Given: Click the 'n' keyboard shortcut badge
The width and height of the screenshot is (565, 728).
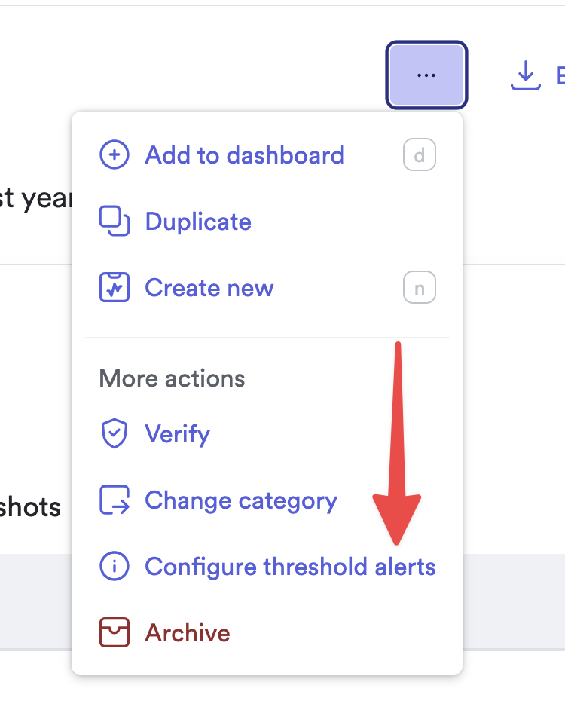Looking at the screenshot, I should 420,288.
